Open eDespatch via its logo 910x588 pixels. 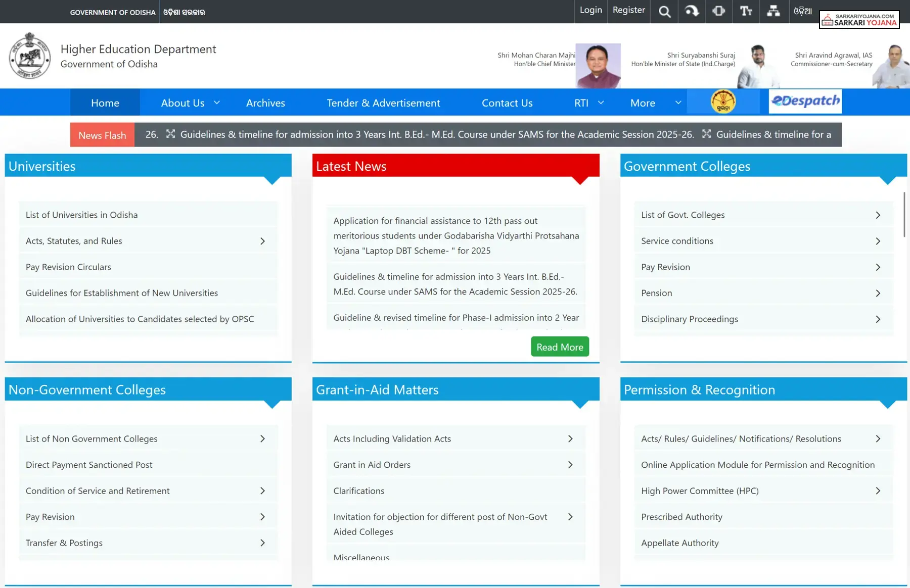coord(805,101)
